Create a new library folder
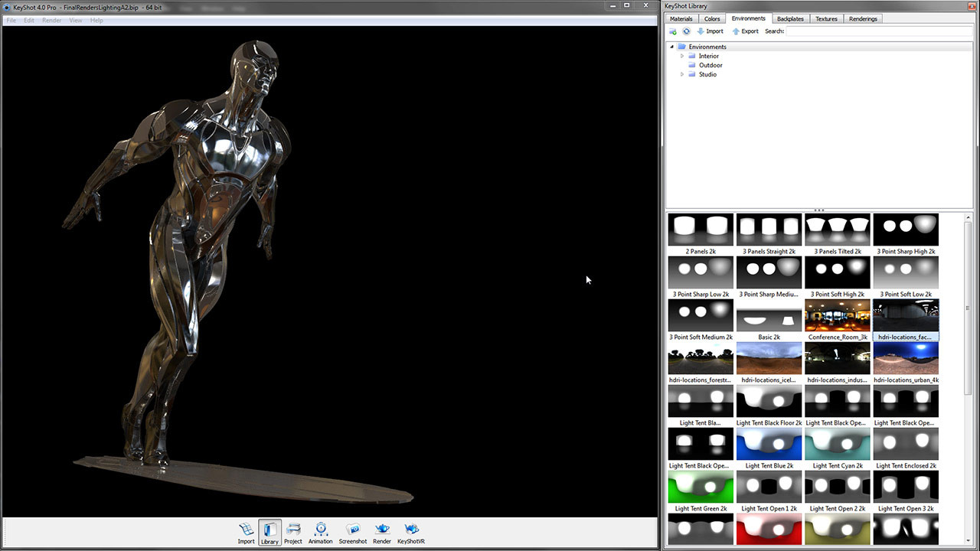980x551 pixels. coord(672,31)
